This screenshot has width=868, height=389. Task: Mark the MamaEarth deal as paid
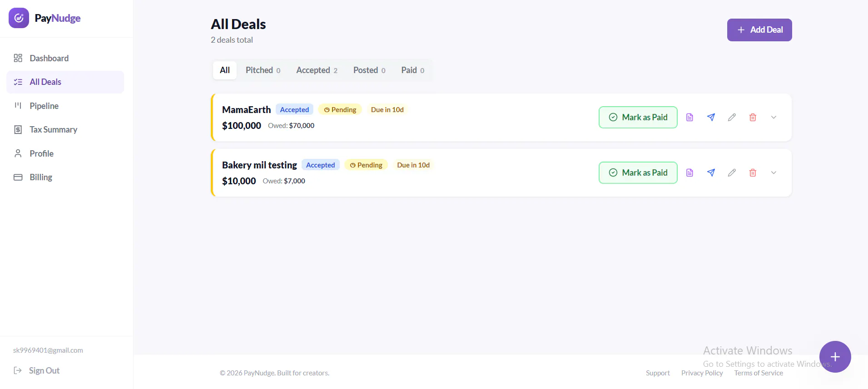[x=638, y=117]
